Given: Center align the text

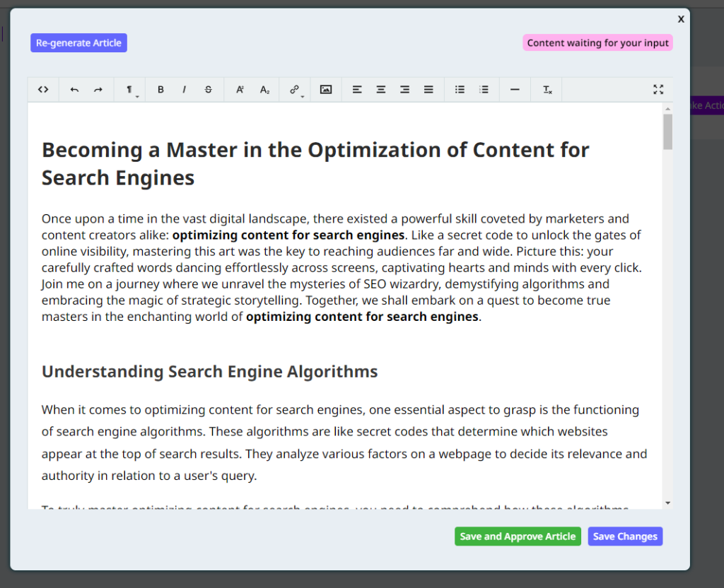Looking at the screenshot, I should coord(381,90).
